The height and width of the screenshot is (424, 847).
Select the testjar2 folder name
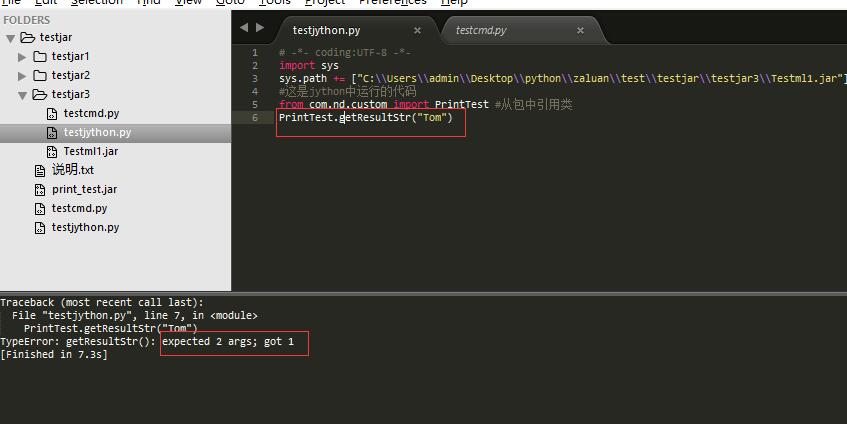[71, 75]
